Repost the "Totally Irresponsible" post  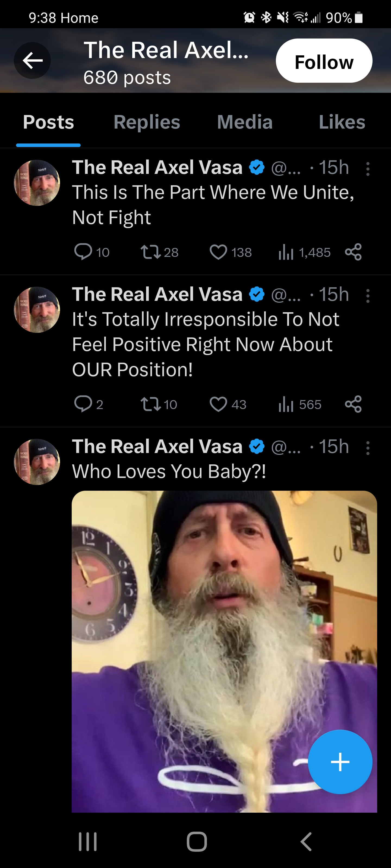point(150,404)
